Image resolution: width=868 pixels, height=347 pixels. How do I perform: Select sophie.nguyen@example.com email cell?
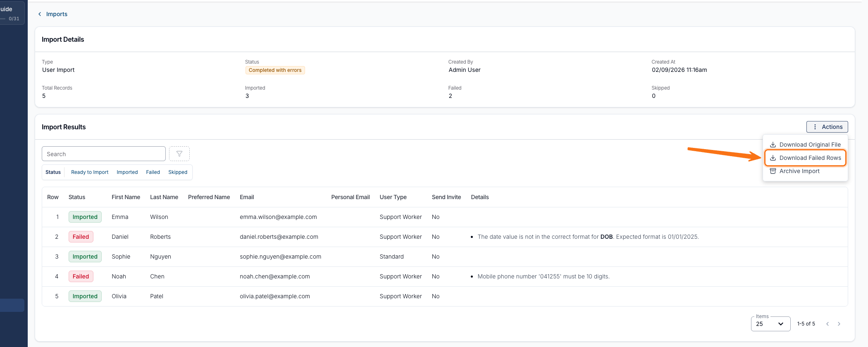click(280, 257)
